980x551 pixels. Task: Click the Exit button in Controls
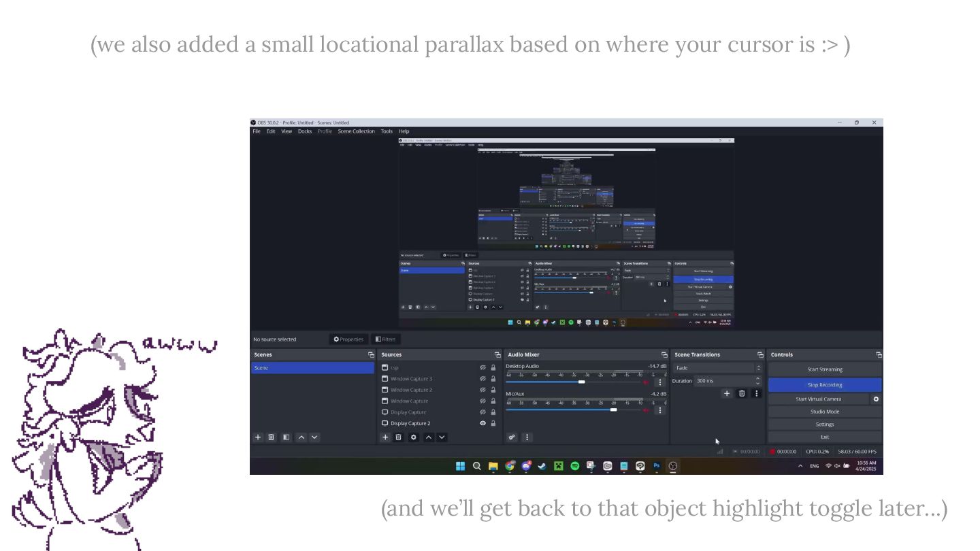[825, 437]
